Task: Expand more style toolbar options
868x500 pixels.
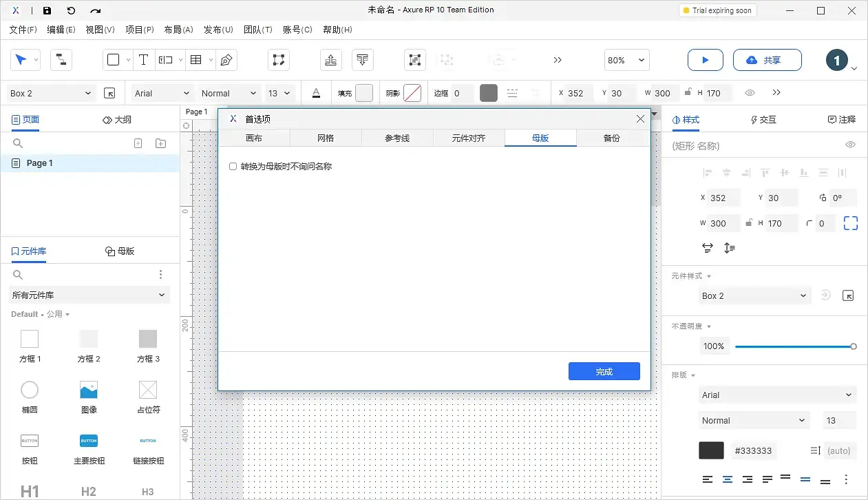Action: coord(776,93)
